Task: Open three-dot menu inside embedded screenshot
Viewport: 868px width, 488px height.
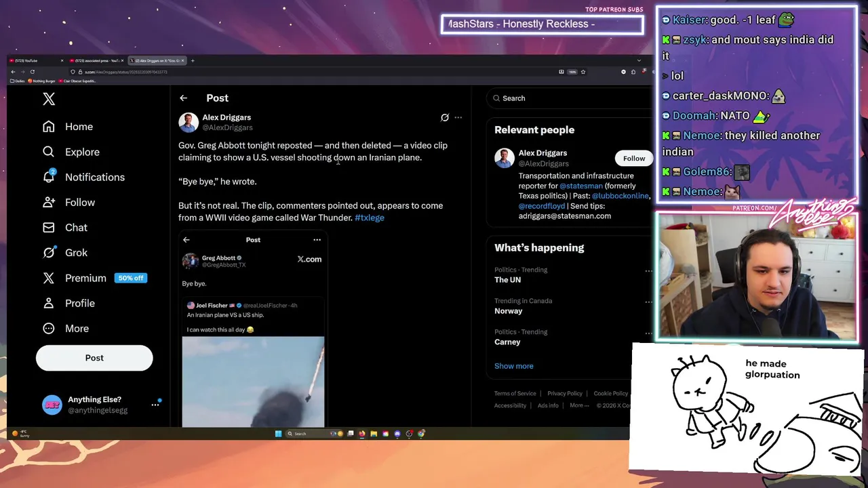Action: click(317, 239)
